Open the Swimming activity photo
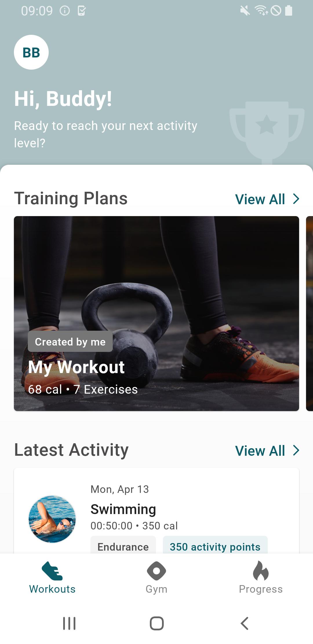The width and height of the screenshot is (313, 644). click(52, 519)
